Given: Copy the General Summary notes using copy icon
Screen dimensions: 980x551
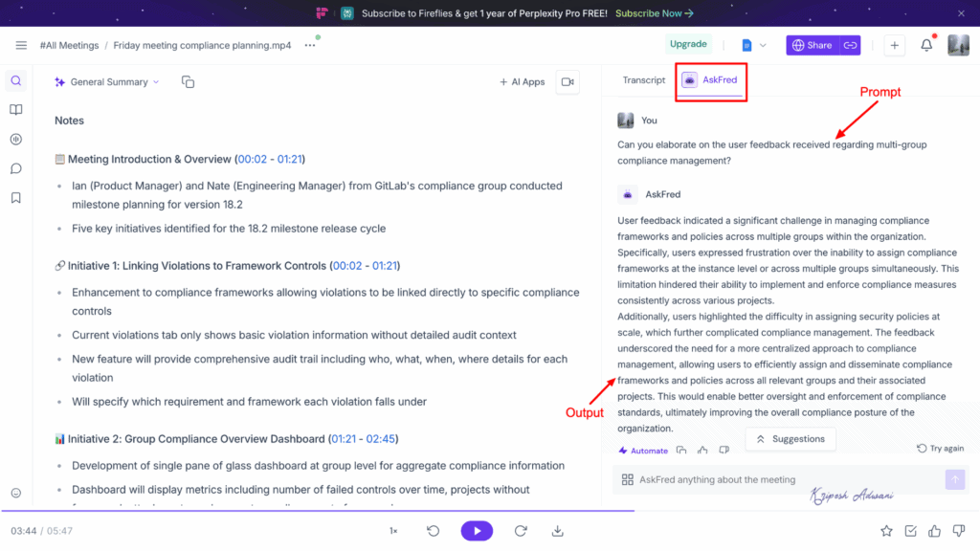Looking at the screenshot, I should (x=188, y=81).
